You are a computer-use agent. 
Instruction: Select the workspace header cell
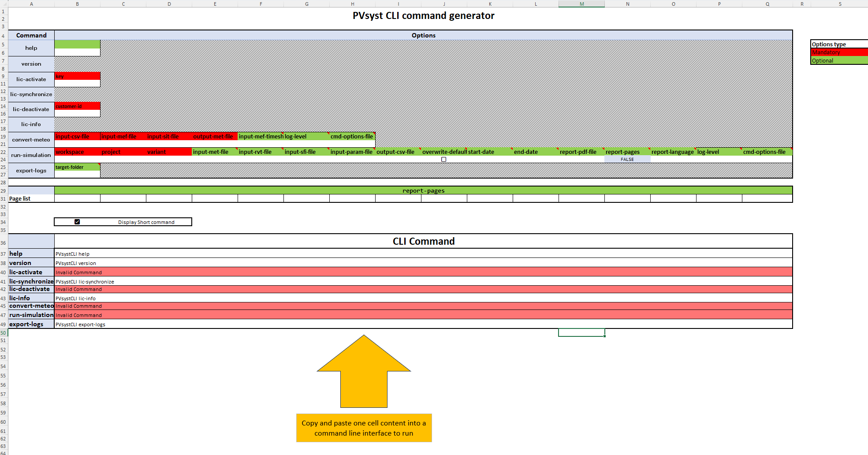coord(77,152)
